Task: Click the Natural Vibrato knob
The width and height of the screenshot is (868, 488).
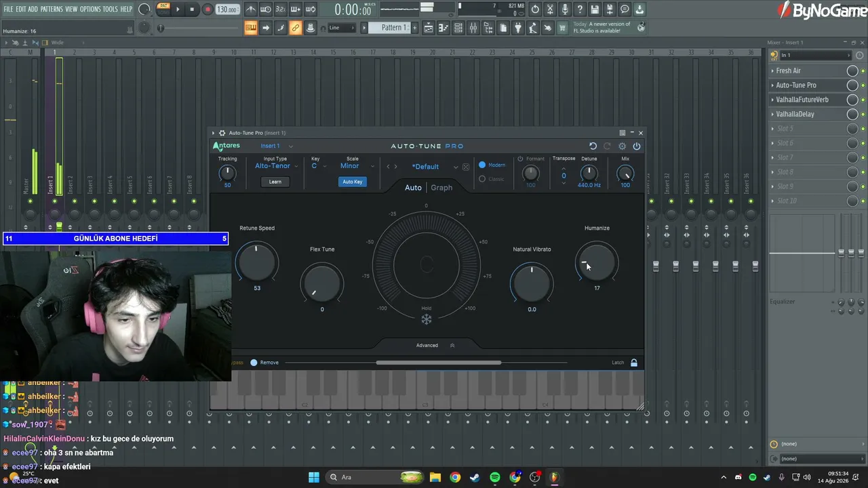Action: tap(532, 283)
